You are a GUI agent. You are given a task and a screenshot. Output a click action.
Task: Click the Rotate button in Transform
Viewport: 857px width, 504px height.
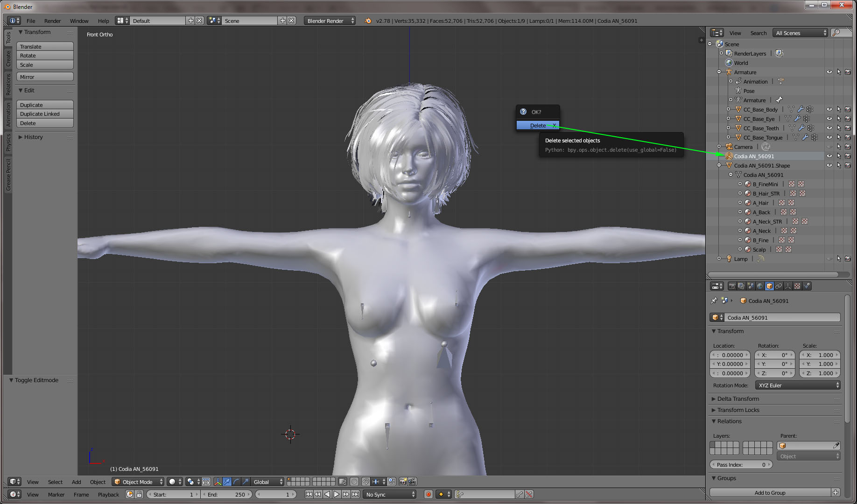pos(45,56)
